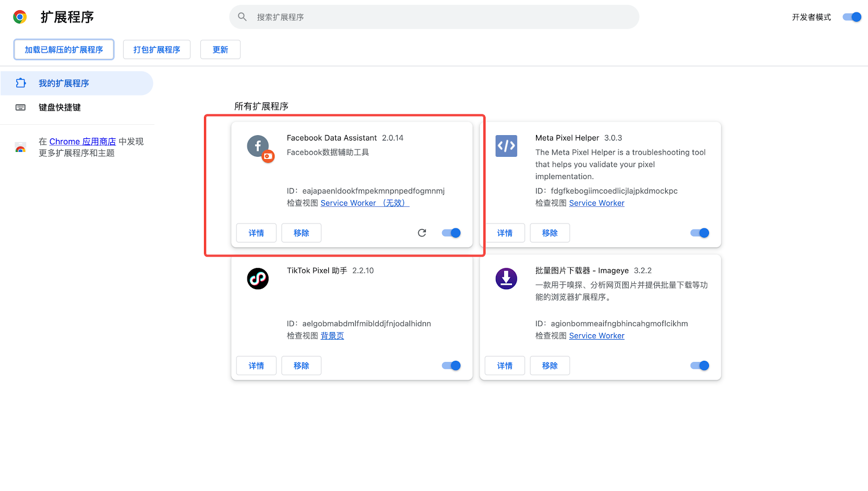868x491 pixels.
Task: Click the search magnifier icon
Action: tap(242, 17)
